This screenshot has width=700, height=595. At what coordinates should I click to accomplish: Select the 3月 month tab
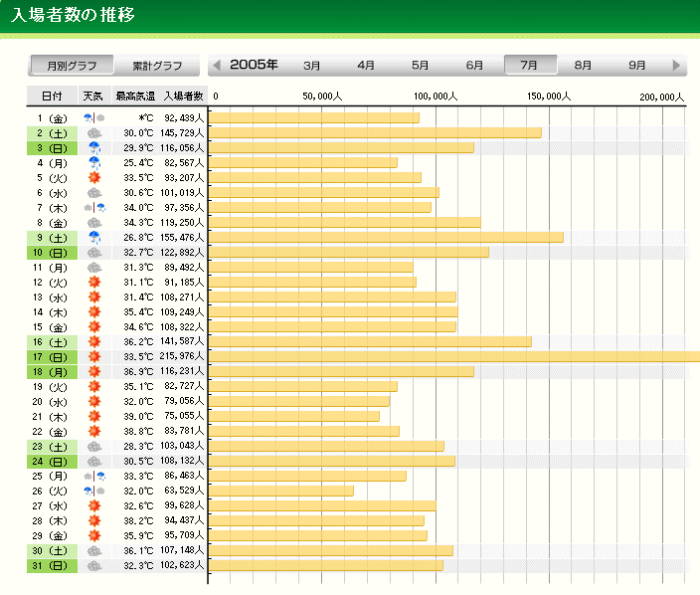pos(312,66)
